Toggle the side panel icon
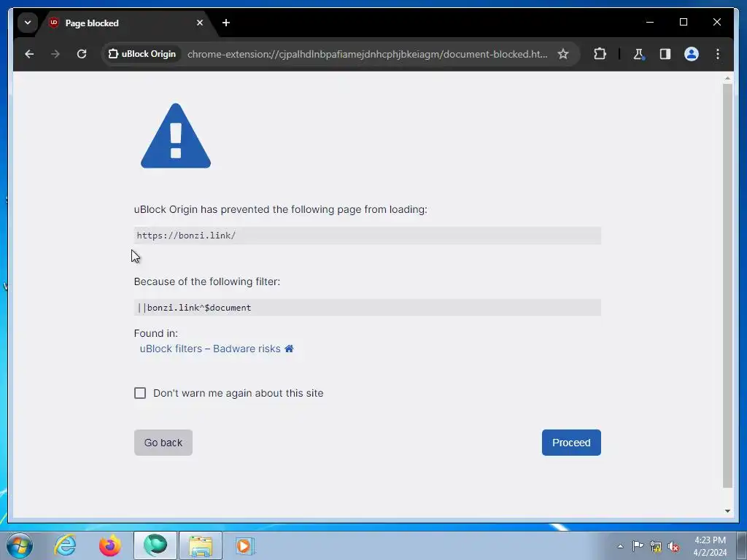 point(665,54)
